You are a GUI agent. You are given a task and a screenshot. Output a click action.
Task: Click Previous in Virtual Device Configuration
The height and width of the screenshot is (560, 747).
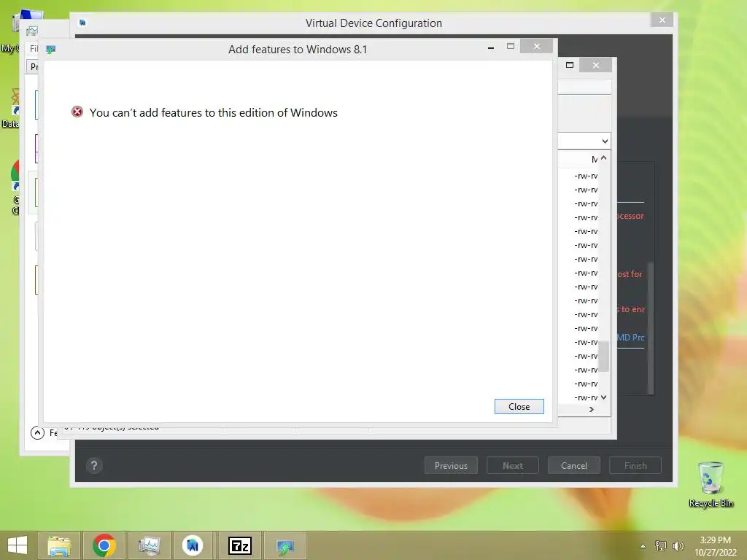coord(451,466)
